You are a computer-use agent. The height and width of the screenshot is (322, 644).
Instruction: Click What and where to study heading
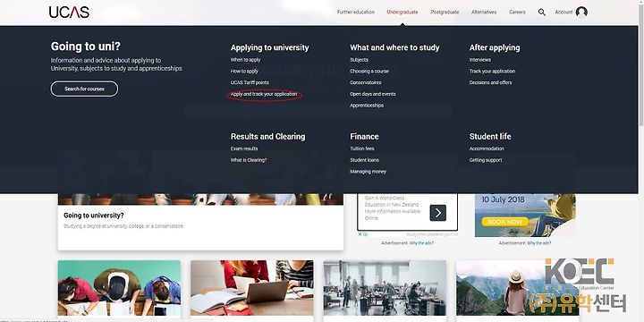point(394,47)
